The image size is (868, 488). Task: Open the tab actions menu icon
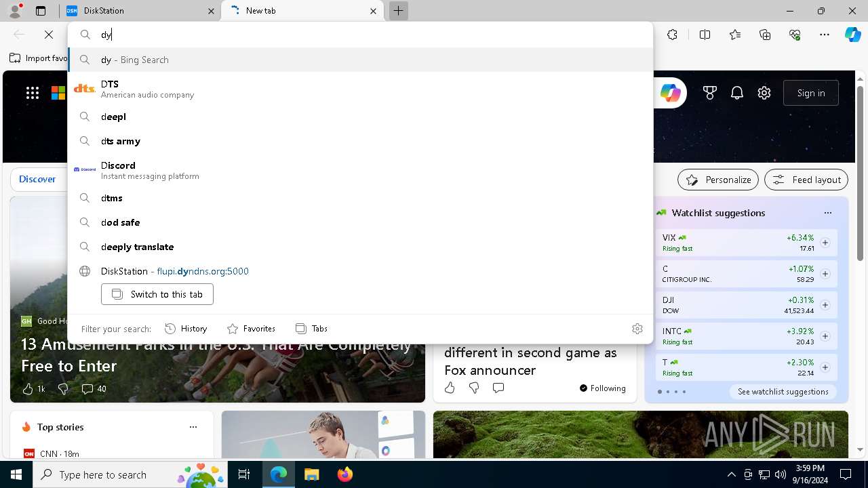41,11
